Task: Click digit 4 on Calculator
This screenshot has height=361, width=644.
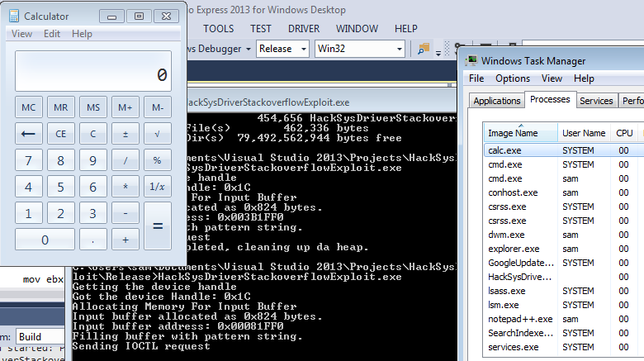Action: 28,187
